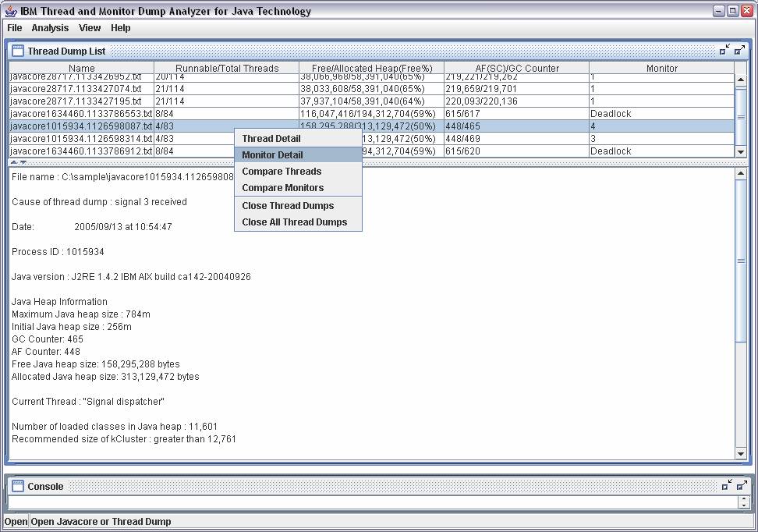Click the dump table scrollbar thumb
Screen dimensions: 758x532
click(x=741, y=116)
